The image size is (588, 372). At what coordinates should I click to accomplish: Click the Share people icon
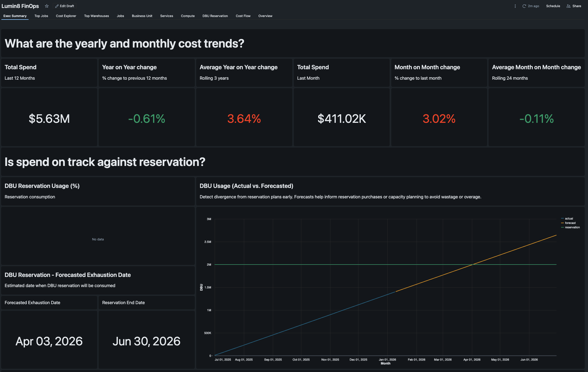[x=568, y=6]
